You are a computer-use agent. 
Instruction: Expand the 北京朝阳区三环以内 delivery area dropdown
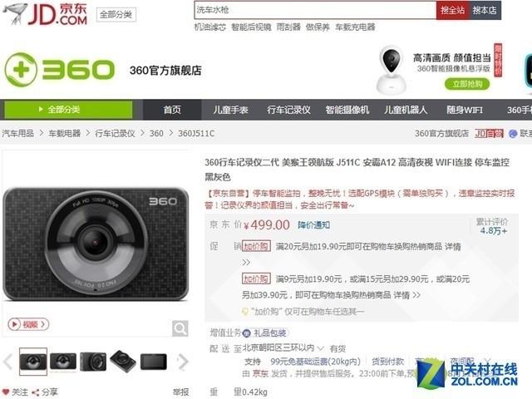pyautogui.click(x=320, y=348)
